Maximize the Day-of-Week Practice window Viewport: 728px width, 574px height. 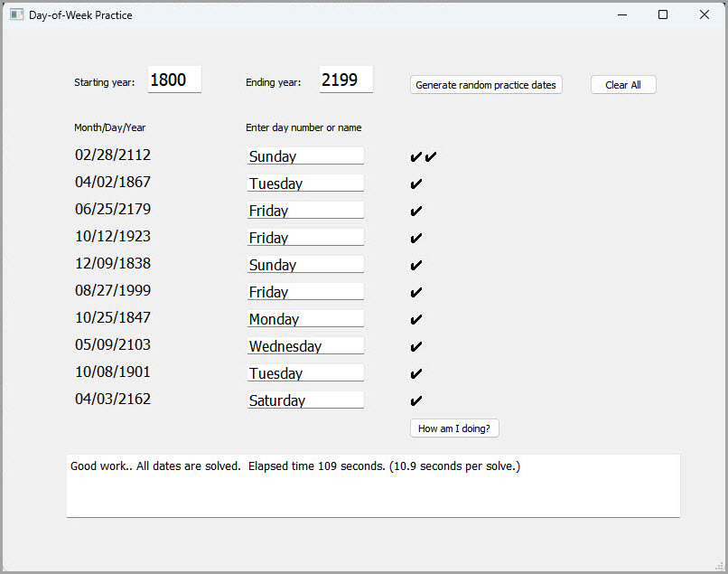(663, 14)
